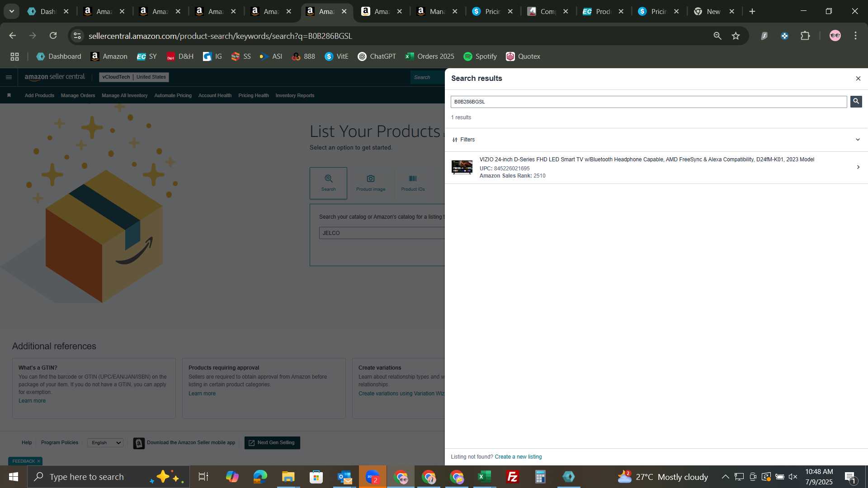The height and width of the screenshot is (488, 868).
Task: Open the Orders 2025 bookmark
Action: point(430,56)
